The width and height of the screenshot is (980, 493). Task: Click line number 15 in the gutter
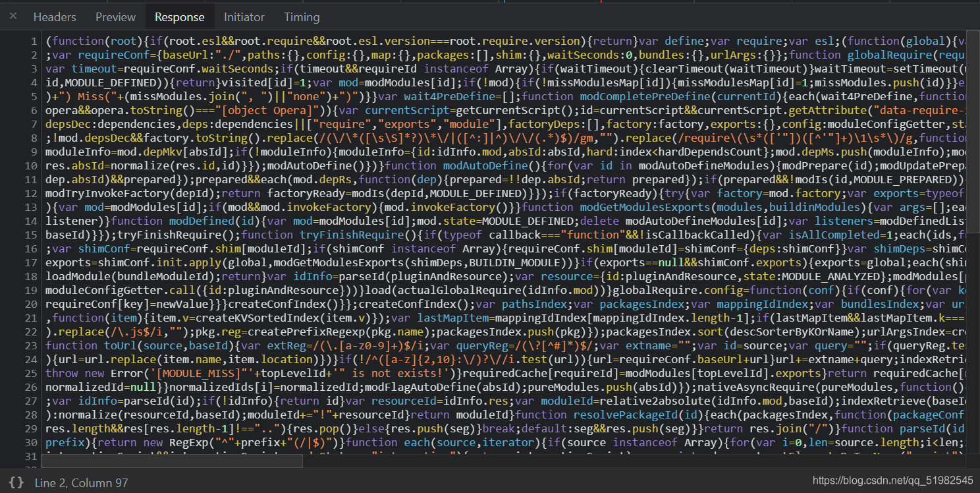pos(30,235)
